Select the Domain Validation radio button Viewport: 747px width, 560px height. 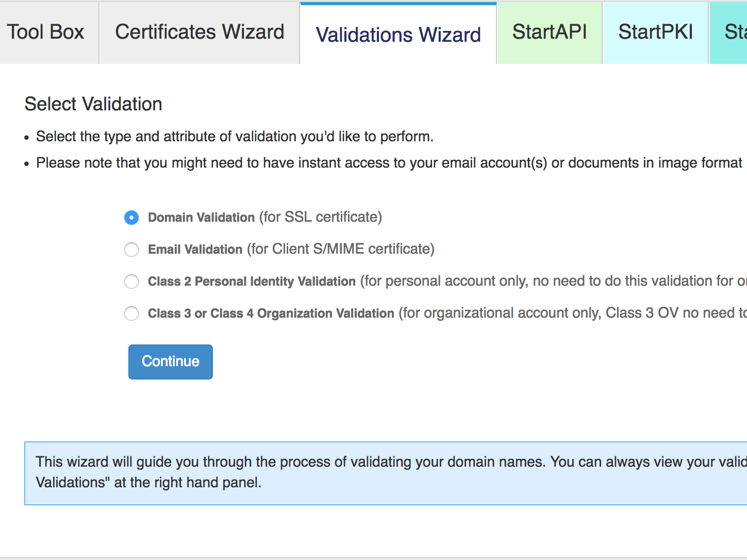131,218
